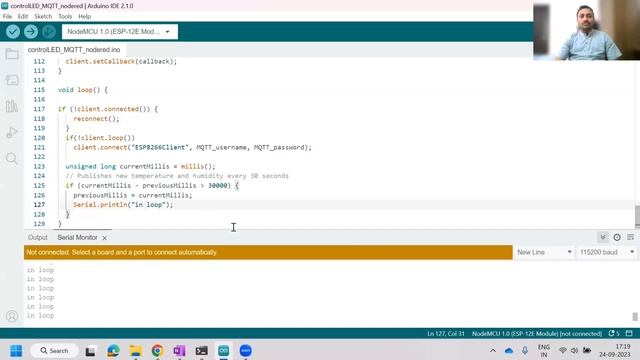Viewport: 640px width, 360px height.
Task: Click NodeMCU 1.0 not connected status text
Action: coord(537,333)
